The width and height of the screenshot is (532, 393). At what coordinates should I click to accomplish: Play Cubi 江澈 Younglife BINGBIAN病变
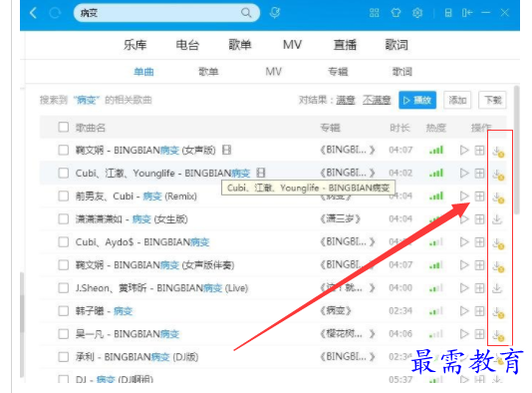click(464, 174)
